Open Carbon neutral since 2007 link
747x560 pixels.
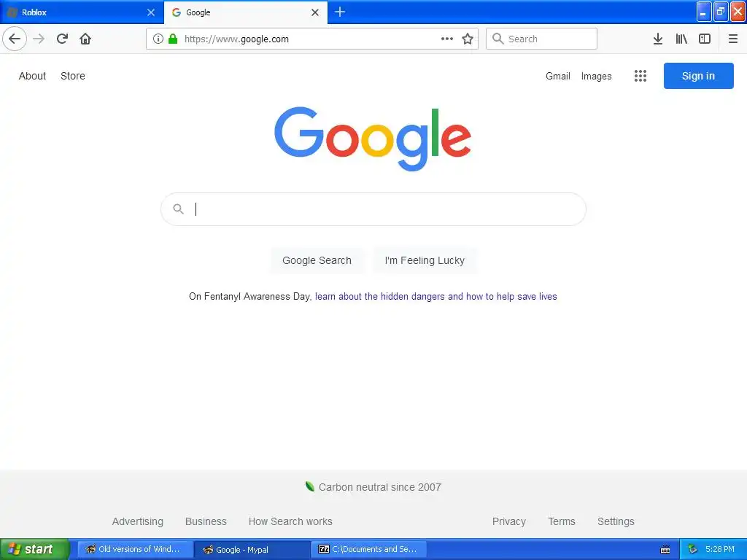click(379, 487)
